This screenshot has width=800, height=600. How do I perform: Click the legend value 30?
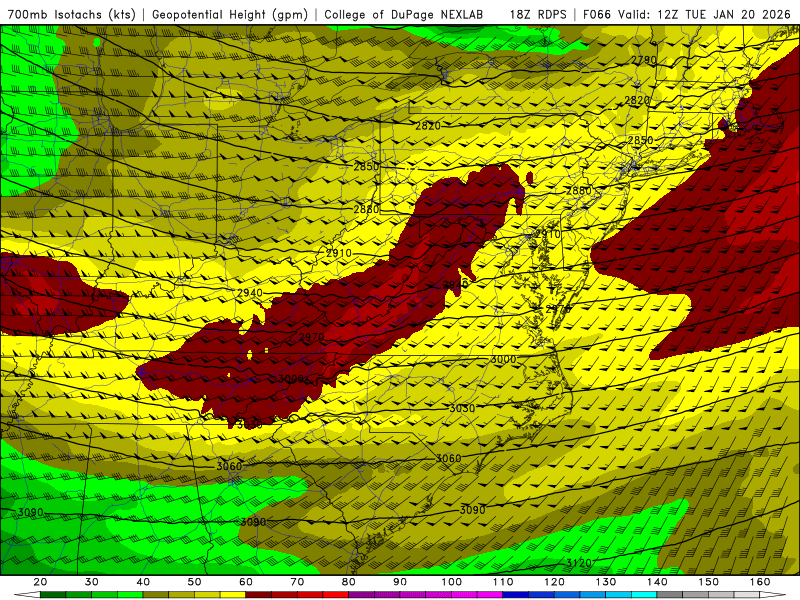pyautogui.click(x=92, y=582)
